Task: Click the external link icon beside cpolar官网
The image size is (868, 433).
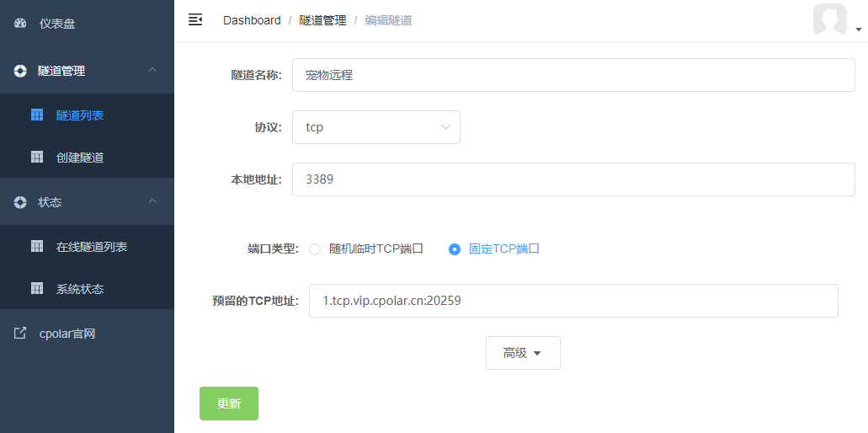Action: tap(20, 334)
